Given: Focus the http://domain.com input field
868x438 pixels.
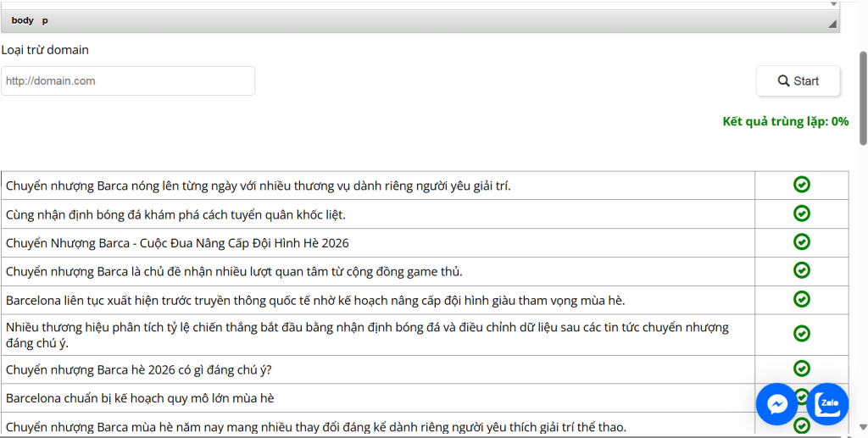Looking at the screenshot, I should (x=128, y=81).
